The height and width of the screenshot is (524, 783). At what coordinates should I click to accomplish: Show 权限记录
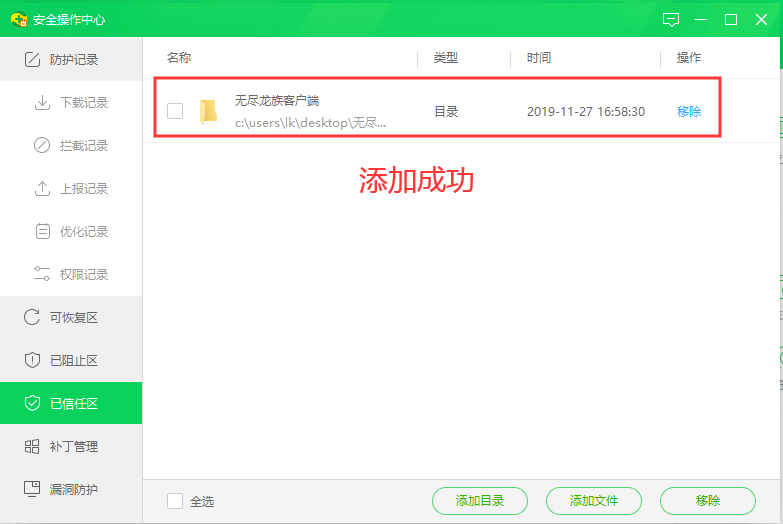[x=71, y=274]
